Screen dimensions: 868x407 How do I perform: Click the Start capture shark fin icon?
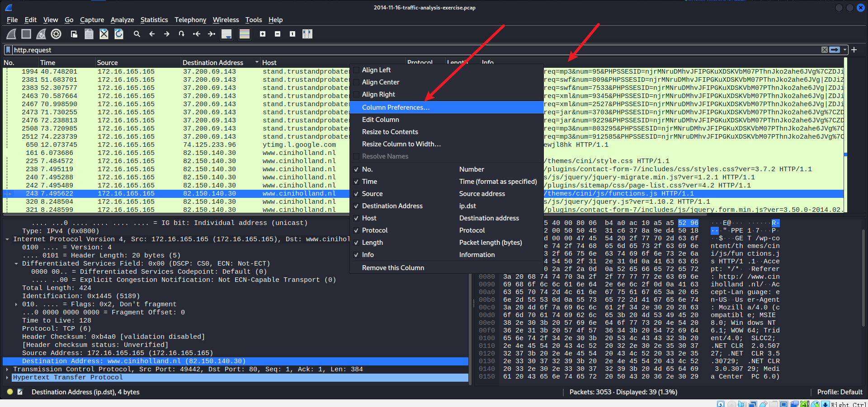[x=11, y=34]
